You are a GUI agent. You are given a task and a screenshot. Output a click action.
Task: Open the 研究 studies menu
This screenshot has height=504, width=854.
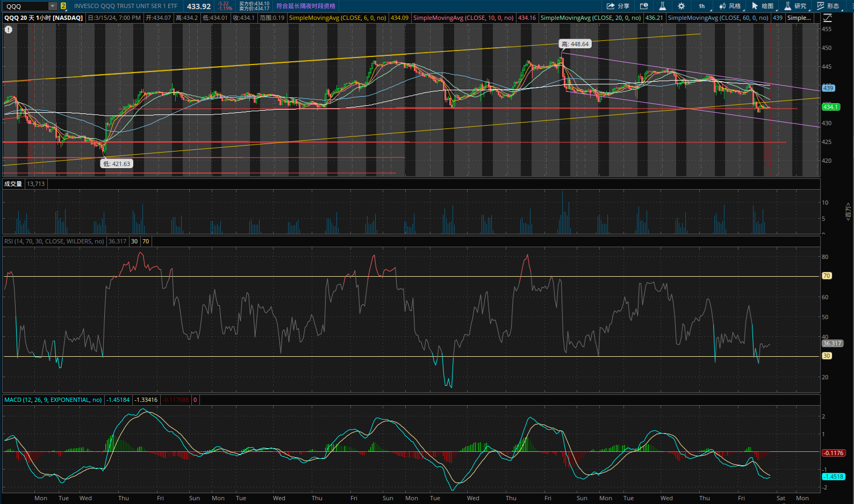click(796, 6)
